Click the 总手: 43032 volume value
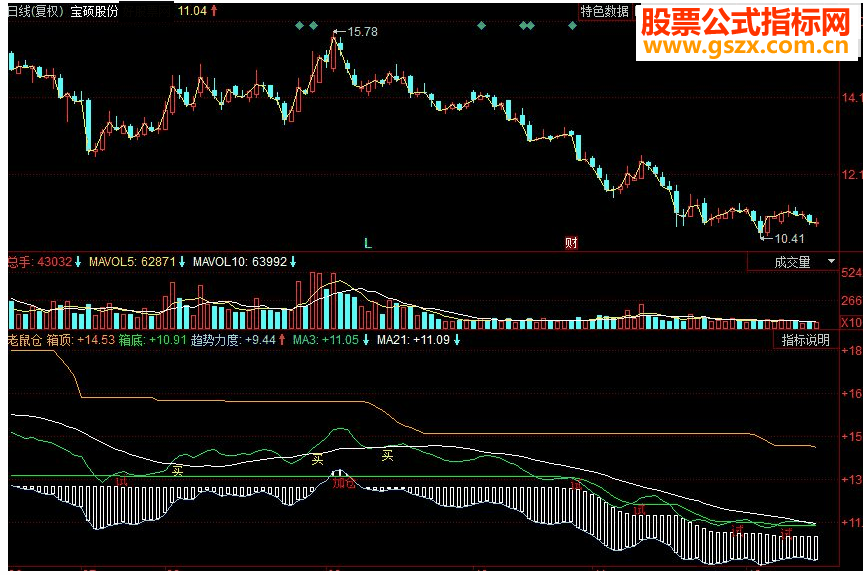This screenshot has width=863, height=575. (40, 262)
